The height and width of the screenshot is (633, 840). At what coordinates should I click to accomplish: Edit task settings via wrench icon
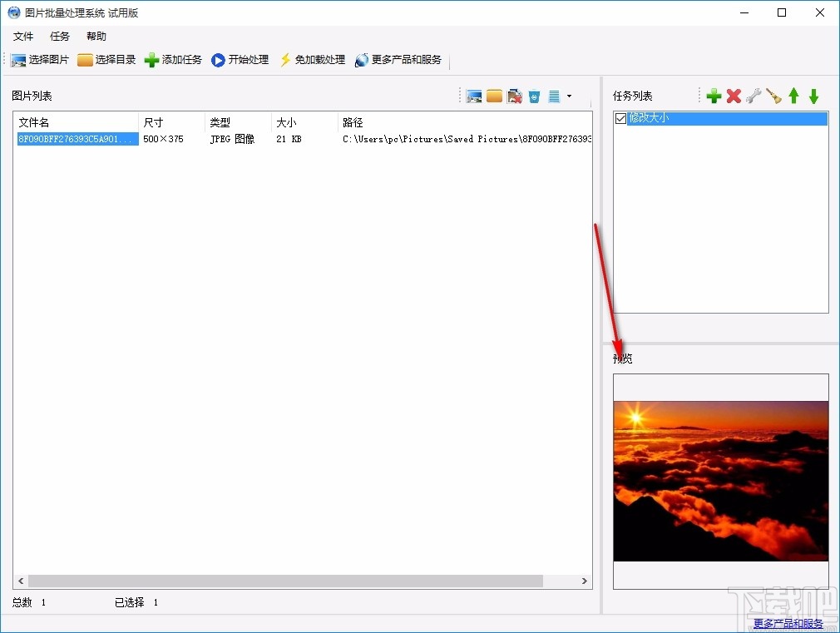pyautogui.click(x=754, y=96)
